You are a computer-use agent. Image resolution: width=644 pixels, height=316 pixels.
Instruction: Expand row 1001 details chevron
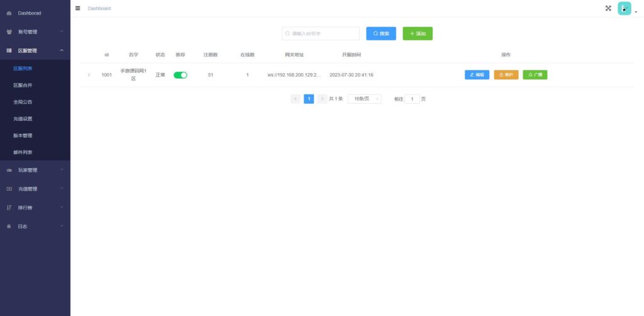[x=89, y=75]
